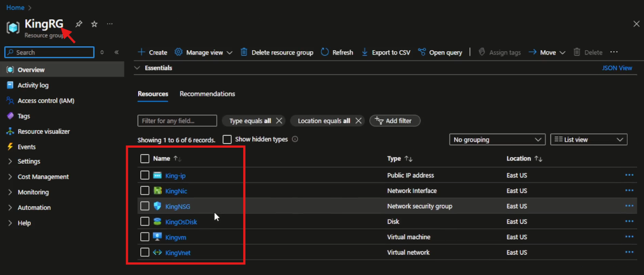Click the Activity log icon
The width and height of the screenshot is (644, 275).
(x=10, y=85)
